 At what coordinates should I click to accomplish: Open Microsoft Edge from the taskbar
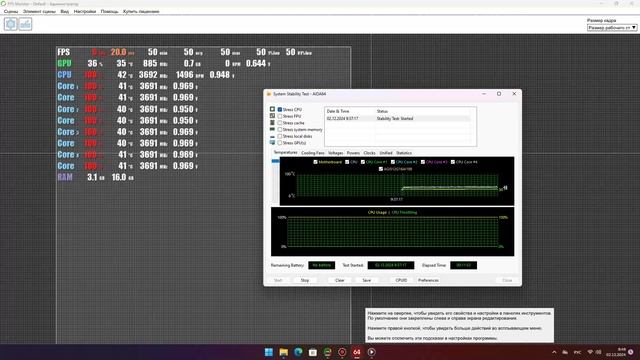(298, 352)
